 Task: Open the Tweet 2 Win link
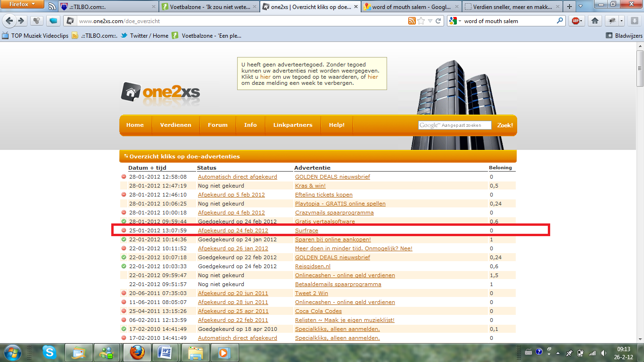(312, 293)
